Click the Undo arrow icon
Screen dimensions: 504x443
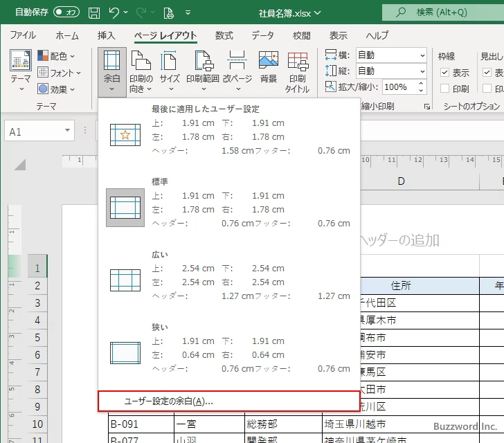pos(114,12)
